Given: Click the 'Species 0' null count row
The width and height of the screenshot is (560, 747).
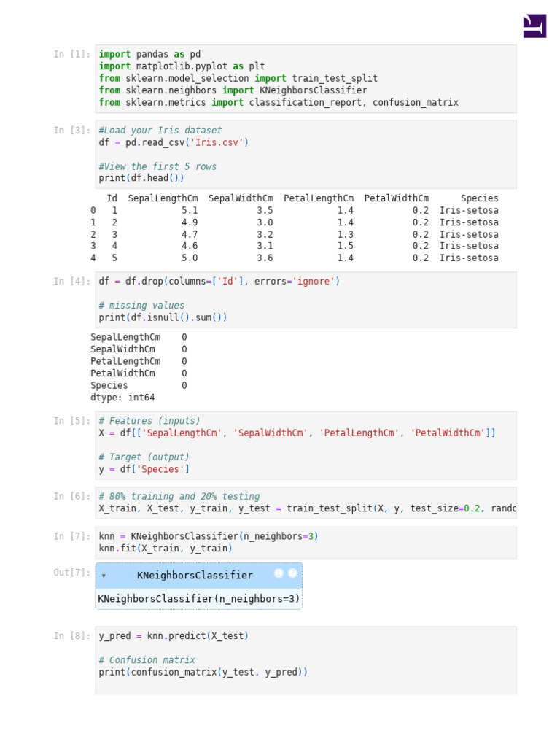Looking at the screenshot, I should (x=139, y=385).
